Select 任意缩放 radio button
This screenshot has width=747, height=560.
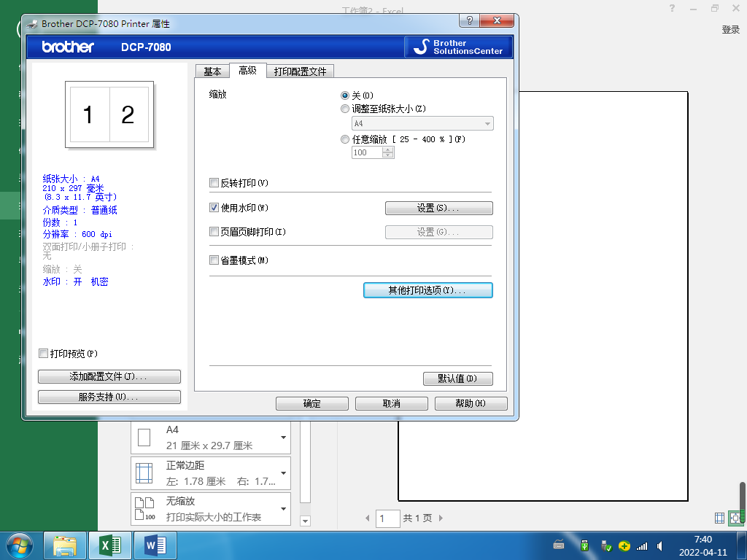pos(345,139)
